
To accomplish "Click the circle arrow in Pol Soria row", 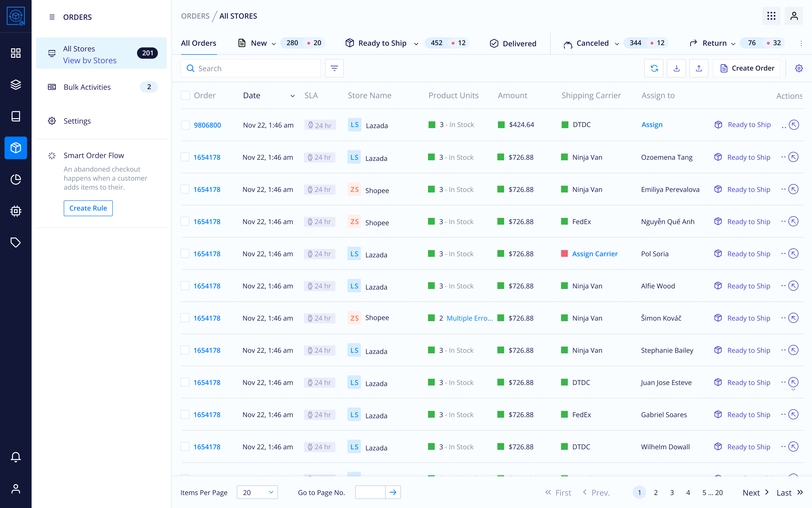I will click(x=793, y=254).
